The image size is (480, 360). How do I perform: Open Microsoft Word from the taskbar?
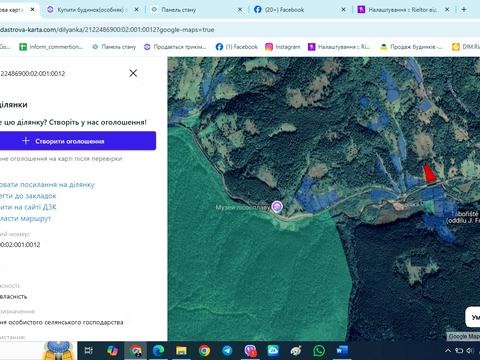click(x=342, y=351)
